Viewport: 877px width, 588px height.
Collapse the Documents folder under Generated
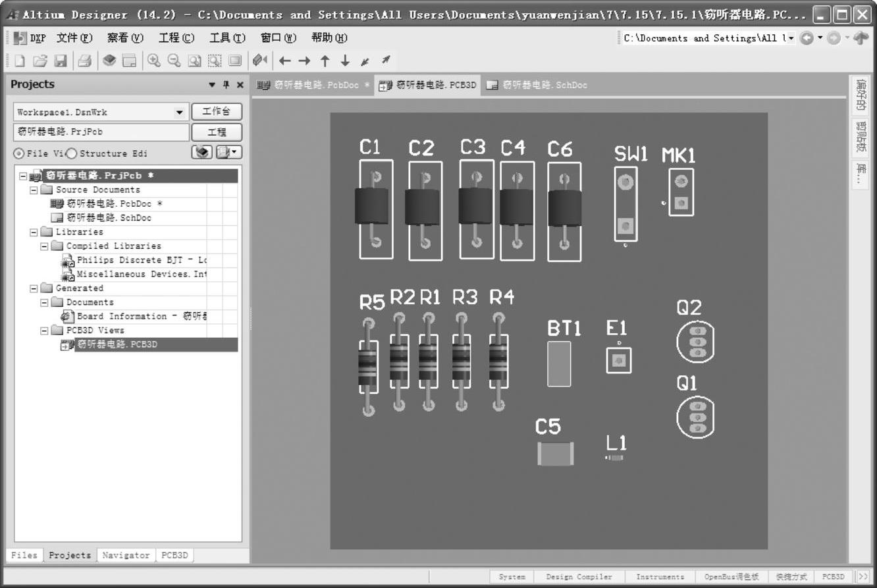pyautogui.click(x=45, y=302)
